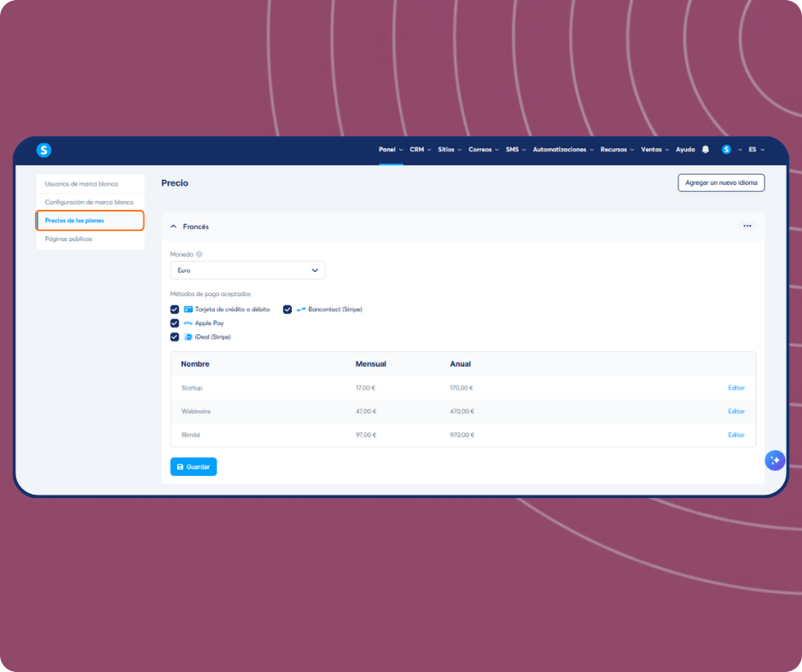The image size is (802, 672).
Task: Edit the Startup plan
Action: click(736, 388)
